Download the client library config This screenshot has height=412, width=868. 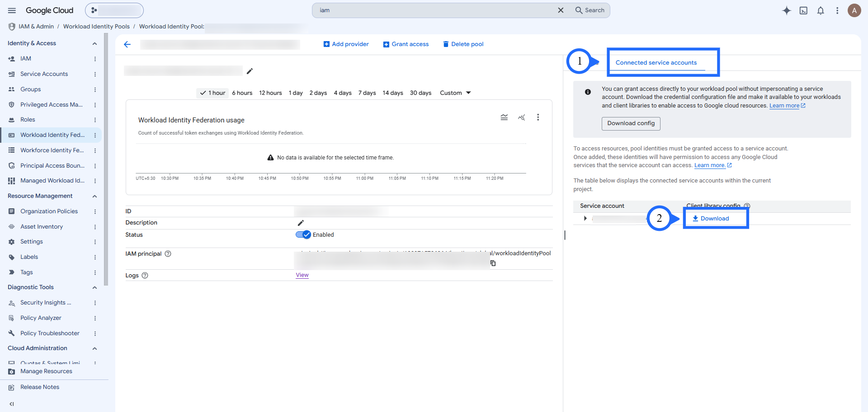point(711,219)
